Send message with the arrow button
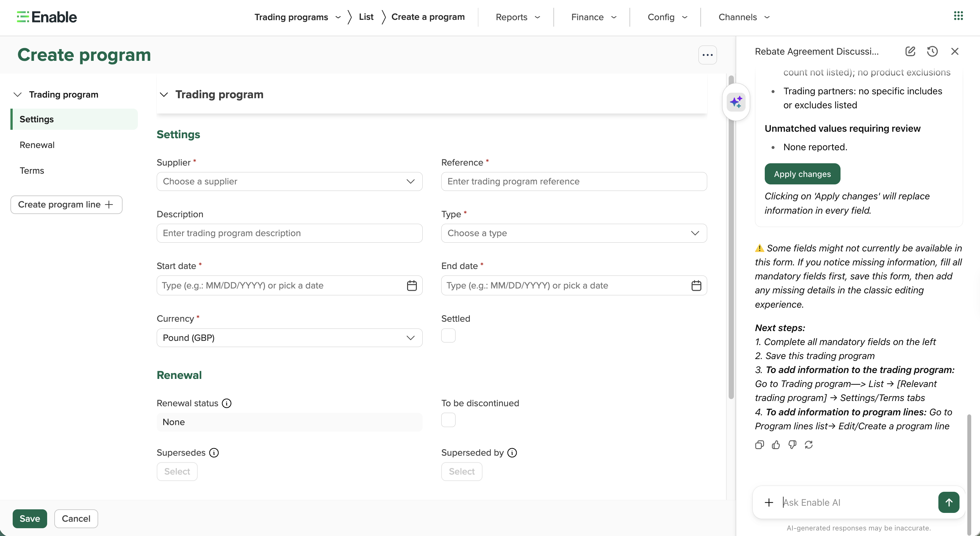The width and height of the screenshot is (980, 536). click(948, 503)
